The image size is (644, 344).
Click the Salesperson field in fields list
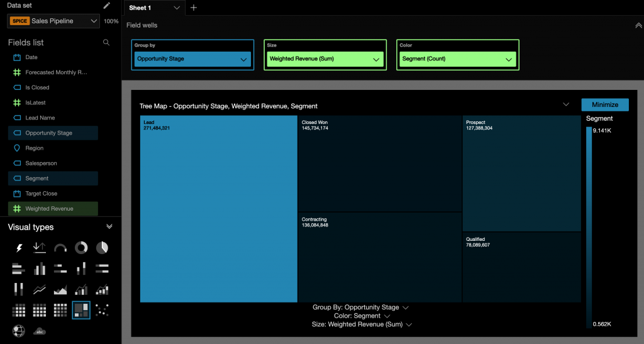pos(41,164)
